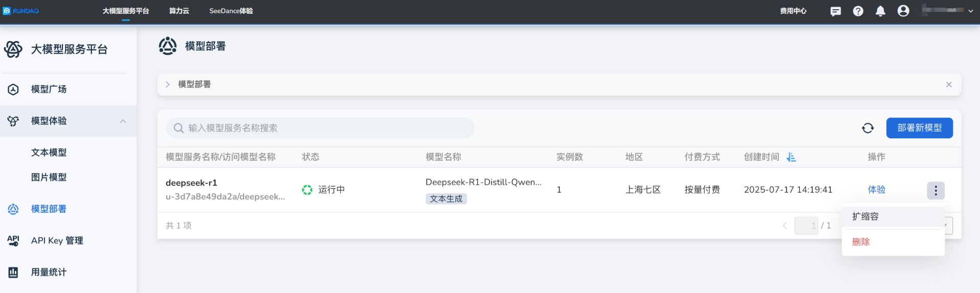The width and height of the screenshot is (980, 293).
Task: Open 模型广场 in the sidebar
Action: coord(49,89)
